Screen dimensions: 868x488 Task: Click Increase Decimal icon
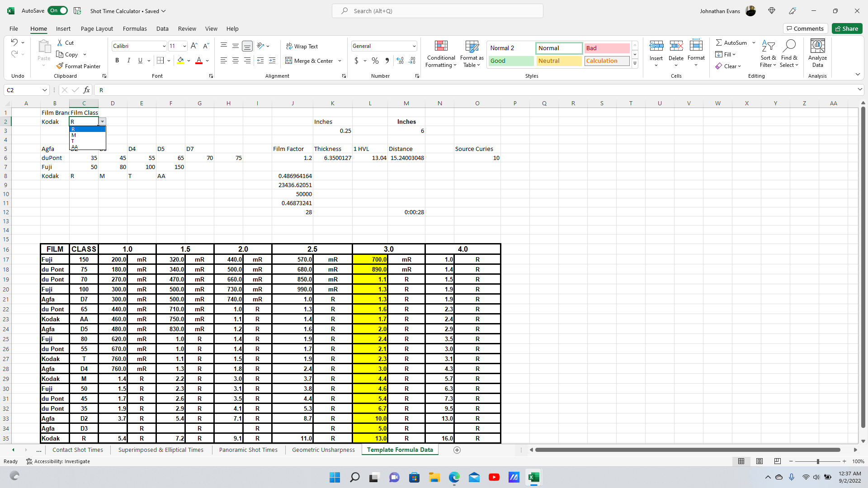[400, 61]
